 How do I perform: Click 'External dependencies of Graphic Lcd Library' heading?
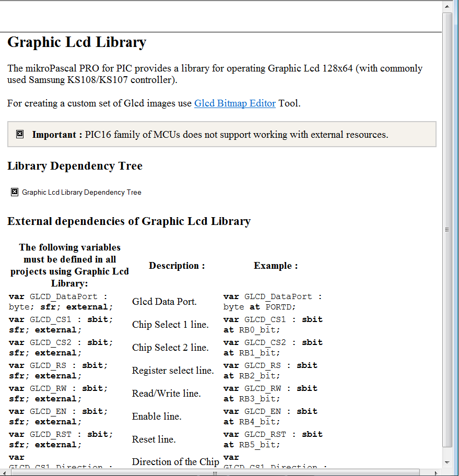[x=129, y=221]
